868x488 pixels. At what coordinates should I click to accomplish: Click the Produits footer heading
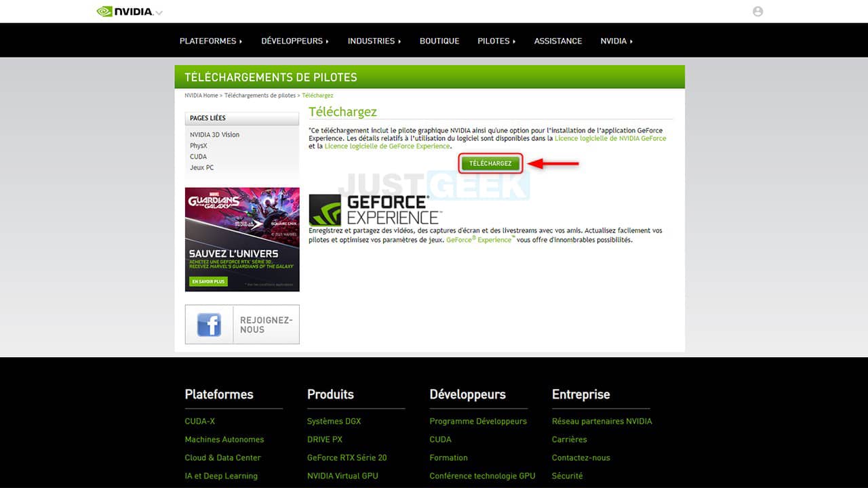click(x=330, y=394)
